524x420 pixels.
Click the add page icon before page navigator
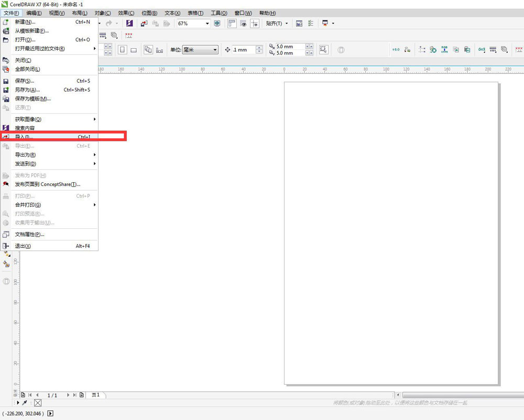point(23,395)
